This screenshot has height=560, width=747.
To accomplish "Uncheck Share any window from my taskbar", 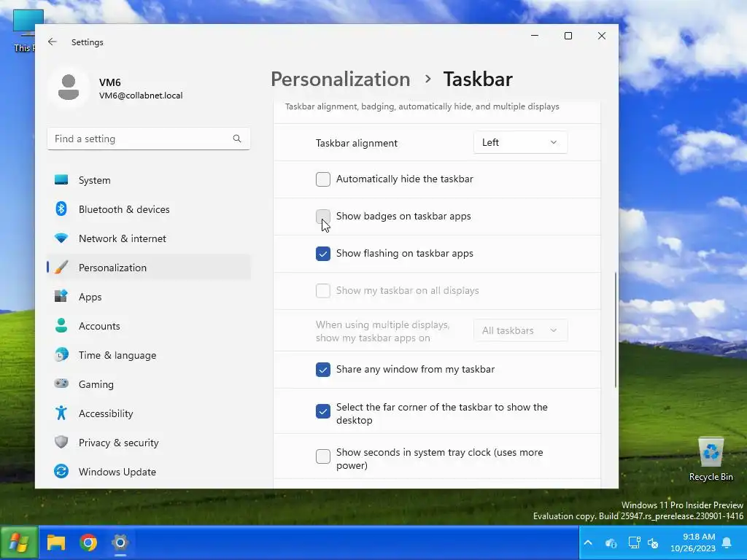I will pos(323,370).
